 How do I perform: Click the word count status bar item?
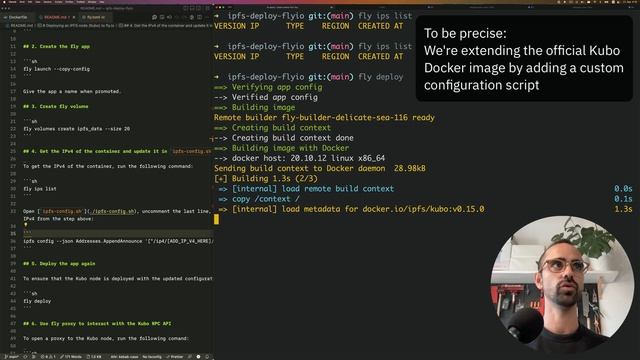point(71,357)
